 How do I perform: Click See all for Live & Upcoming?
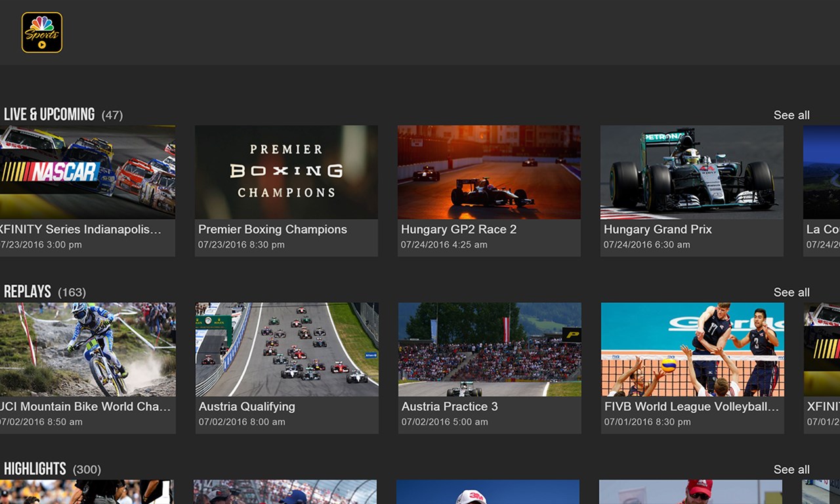791,115
